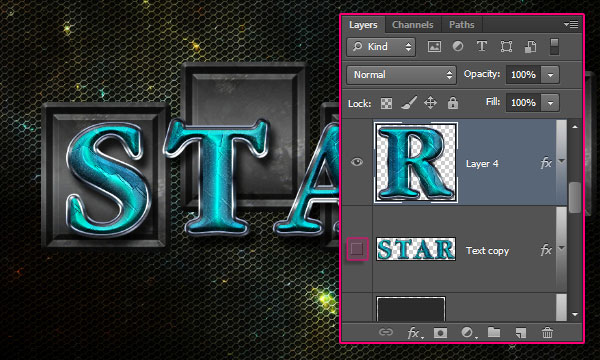This screenshot has width=600, height=360.
Task: Click the layers scroll up arrow
Action: tap(575, 127)
